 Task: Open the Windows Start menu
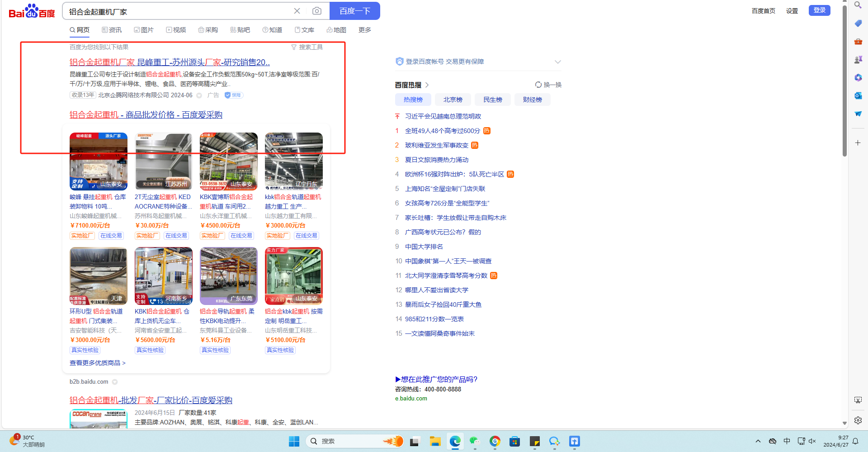point(294,441)
